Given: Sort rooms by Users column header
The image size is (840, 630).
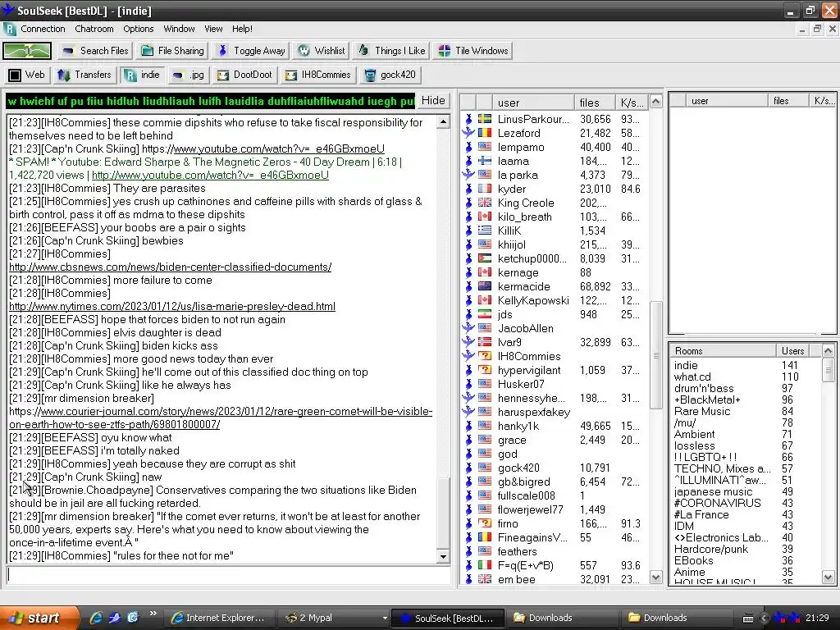Looking at the screenshot, I should coord(792,351).
